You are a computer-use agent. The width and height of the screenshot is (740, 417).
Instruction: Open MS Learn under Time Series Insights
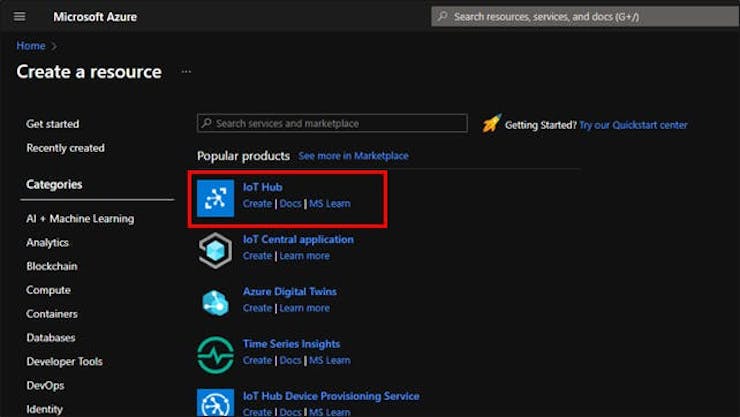point(330,360)
